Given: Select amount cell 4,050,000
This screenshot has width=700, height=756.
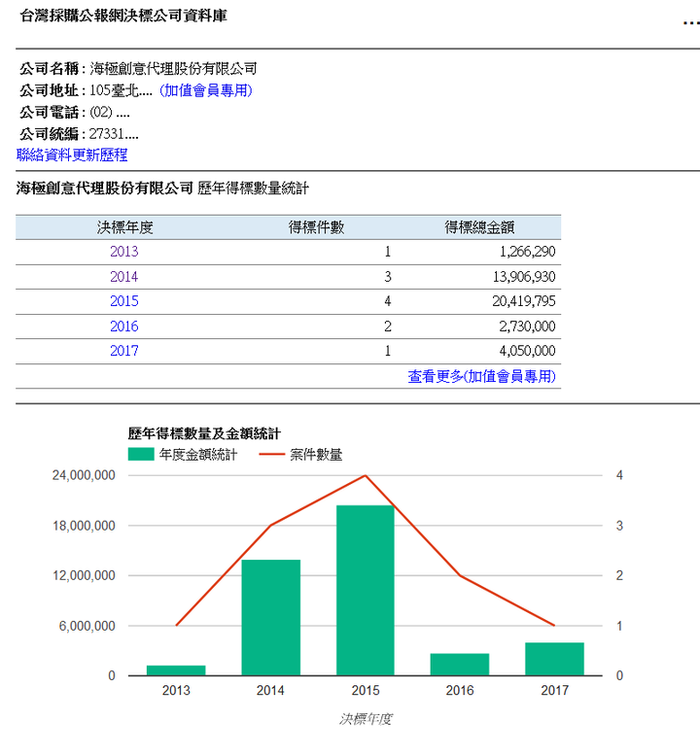Looking at the screenshot, I should (527, 351).
